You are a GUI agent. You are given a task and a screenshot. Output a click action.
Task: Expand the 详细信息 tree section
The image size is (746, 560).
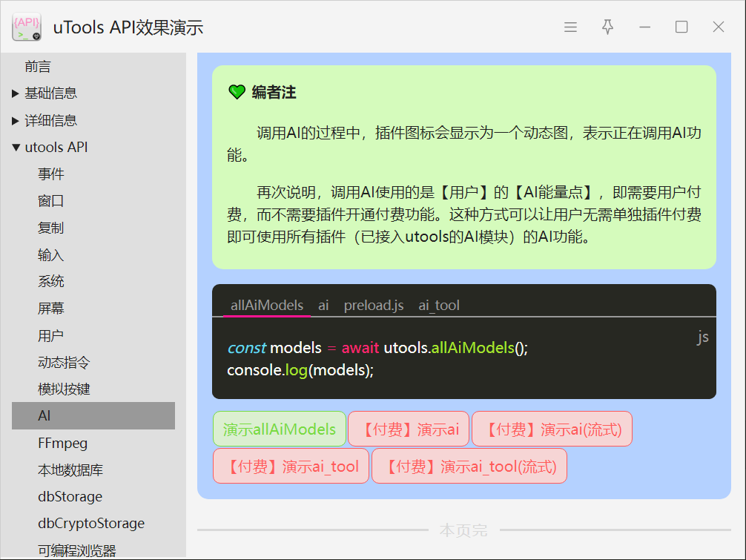point(16,120)
